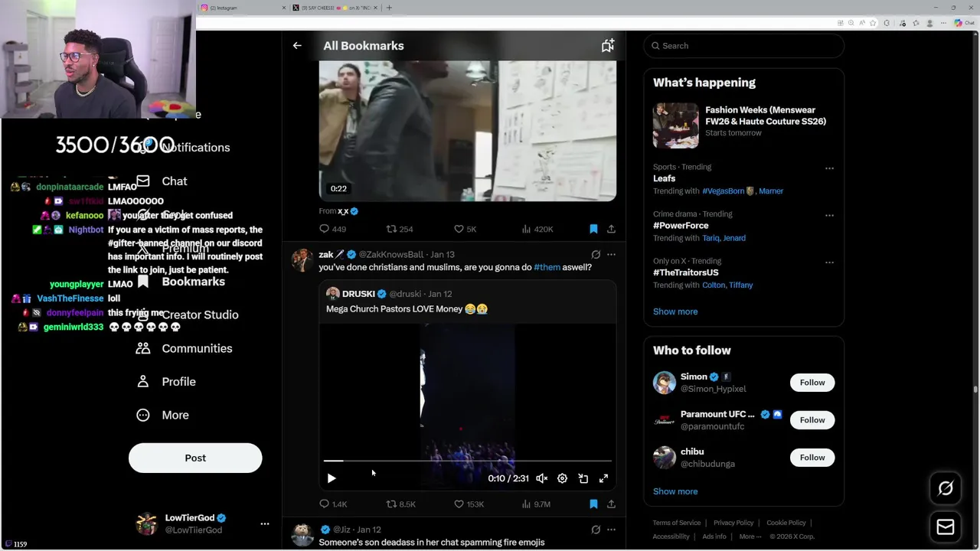The width and height of the screenshot is (980, 551).
Task: Open Ads info footer link
Action: tap(714, 536)
